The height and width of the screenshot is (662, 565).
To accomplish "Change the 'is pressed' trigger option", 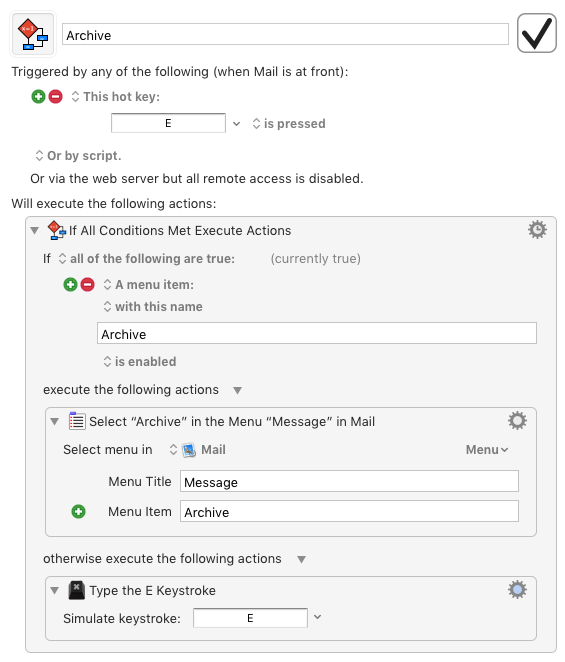I will tap(289, 124).
